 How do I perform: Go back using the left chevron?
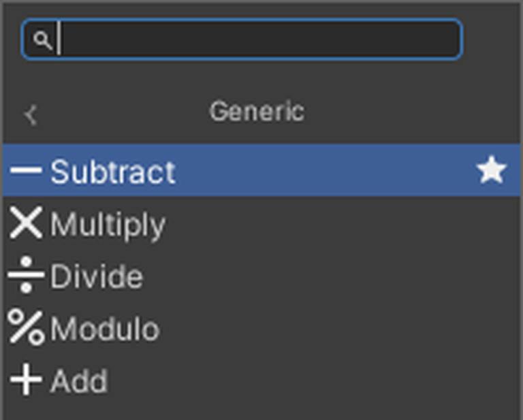[31, 114]
